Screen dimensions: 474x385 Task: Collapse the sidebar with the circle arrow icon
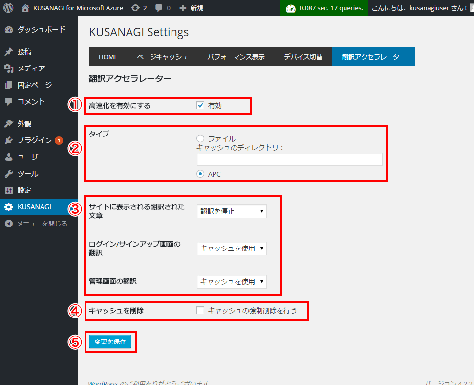[x=9, y=223]
